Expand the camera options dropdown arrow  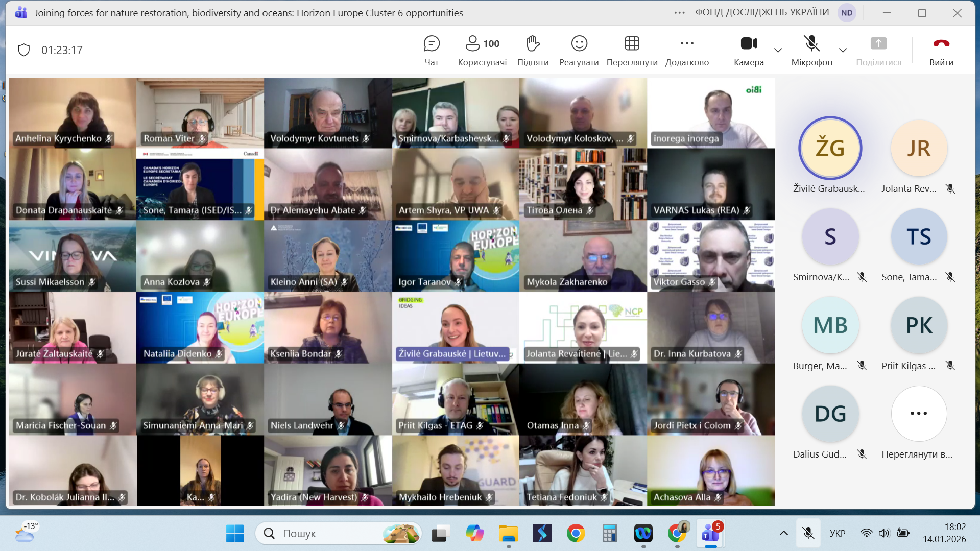coord(778,50)
